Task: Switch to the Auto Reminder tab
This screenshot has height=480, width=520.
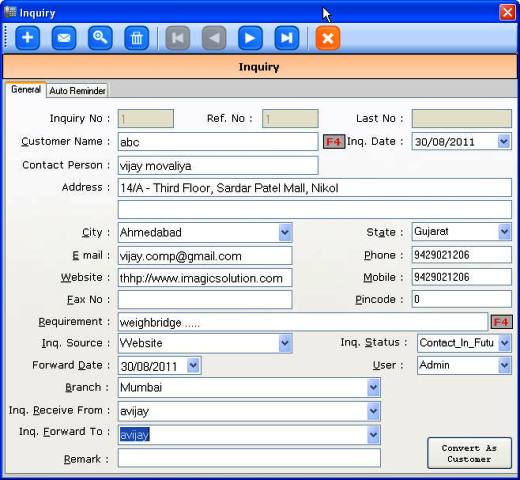Action: click(77, 91)
